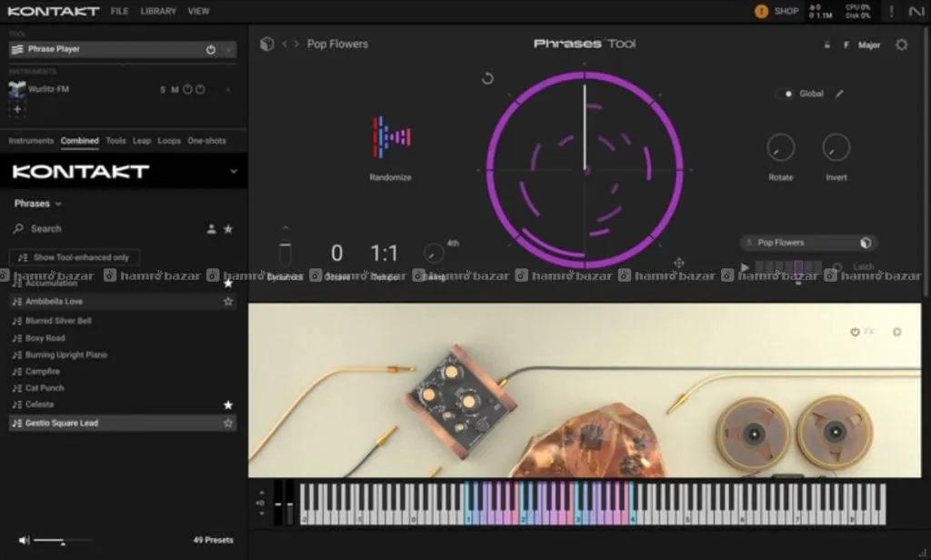Click the reset arrow beside the phrase wheel
Screen dimensions: 931x560
[487, 78]
